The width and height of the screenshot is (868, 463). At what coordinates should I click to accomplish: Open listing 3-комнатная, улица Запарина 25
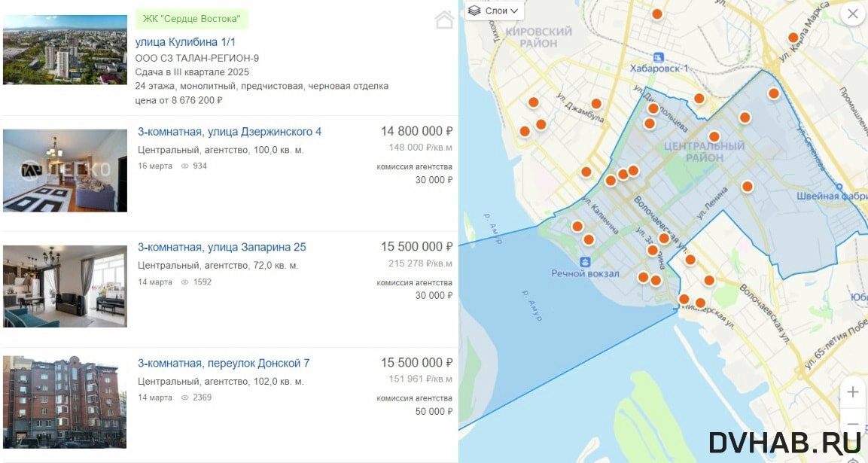coord(221,248)
